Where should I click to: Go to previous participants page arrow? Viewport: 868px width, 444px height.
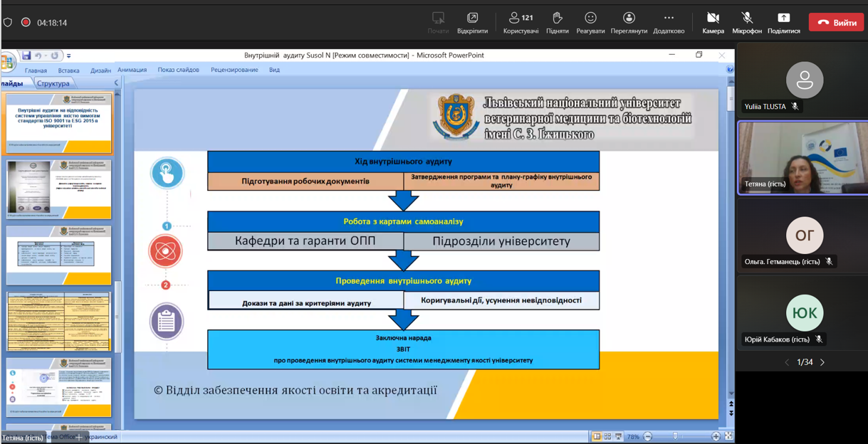tap(787, 362)
